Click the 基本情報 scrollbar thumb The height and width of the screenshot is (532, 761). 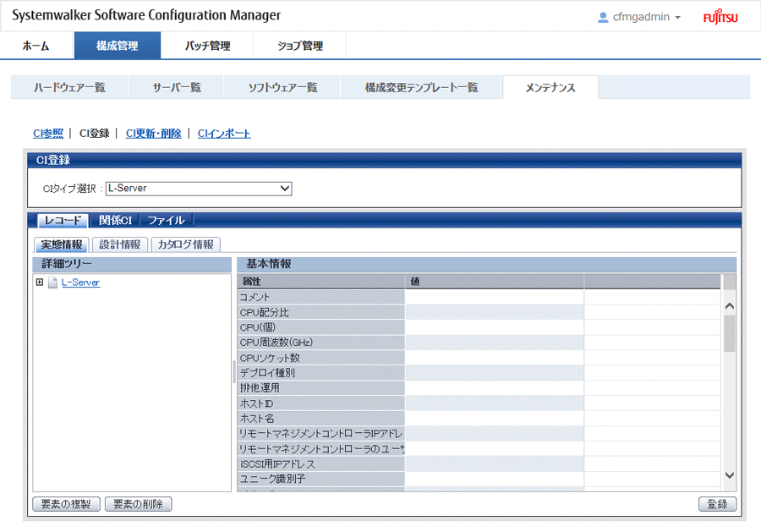[730, 333]
